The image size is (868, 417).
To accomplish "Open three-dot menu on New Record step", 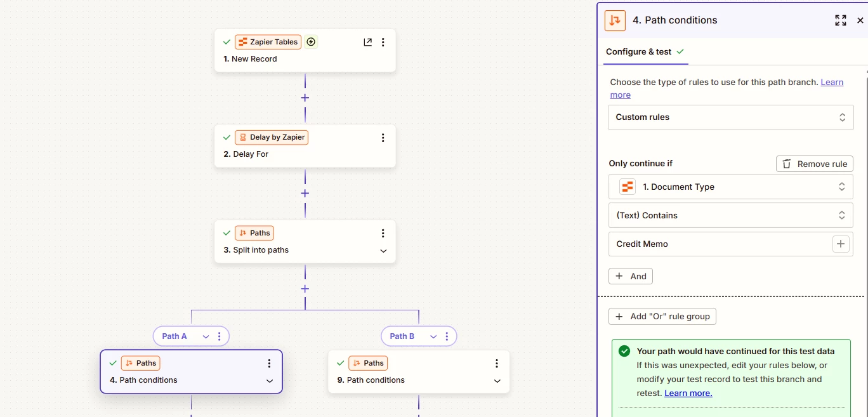I will coord(383,42).
